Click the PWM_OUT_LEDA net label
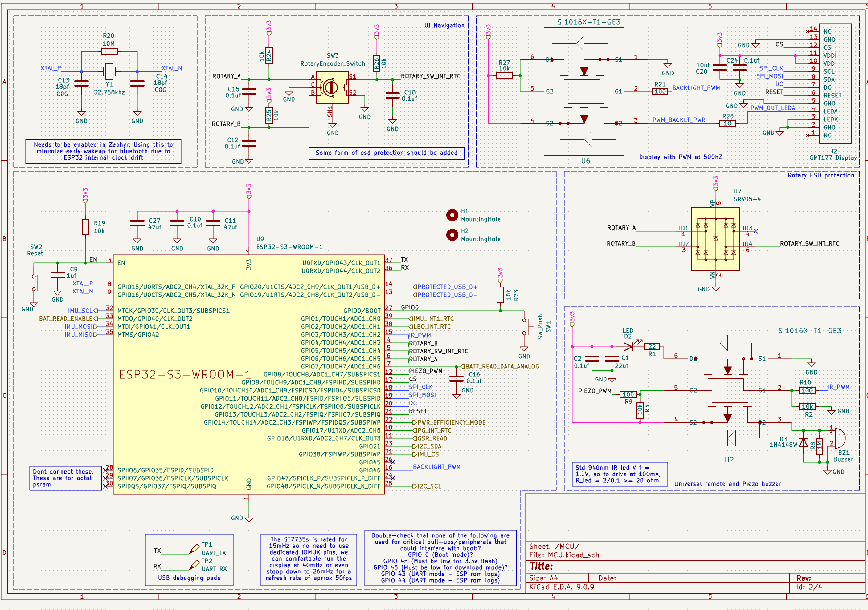 [x=772, y=108]
